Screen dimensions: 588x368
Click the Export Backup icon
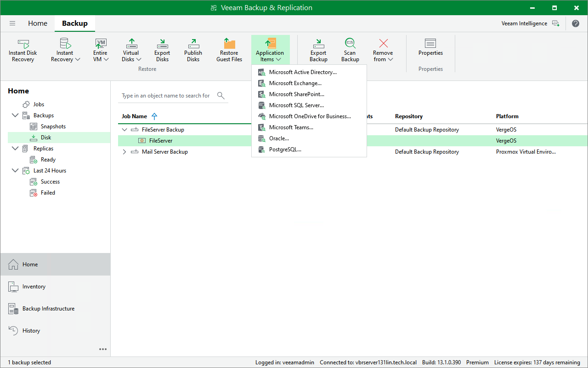[x=318, y=44]
